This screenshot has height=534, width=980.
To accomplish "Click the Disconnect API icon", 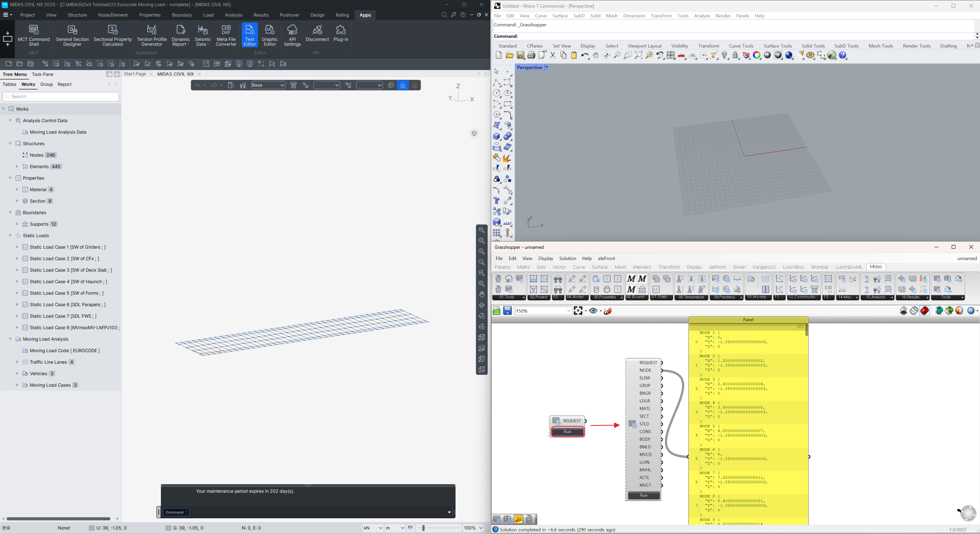I will coord(317,33).
